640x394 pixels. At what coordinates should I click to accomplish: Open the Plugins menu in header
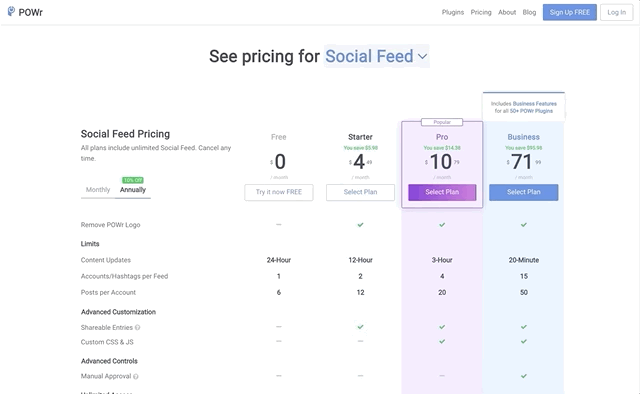(453, 12)
